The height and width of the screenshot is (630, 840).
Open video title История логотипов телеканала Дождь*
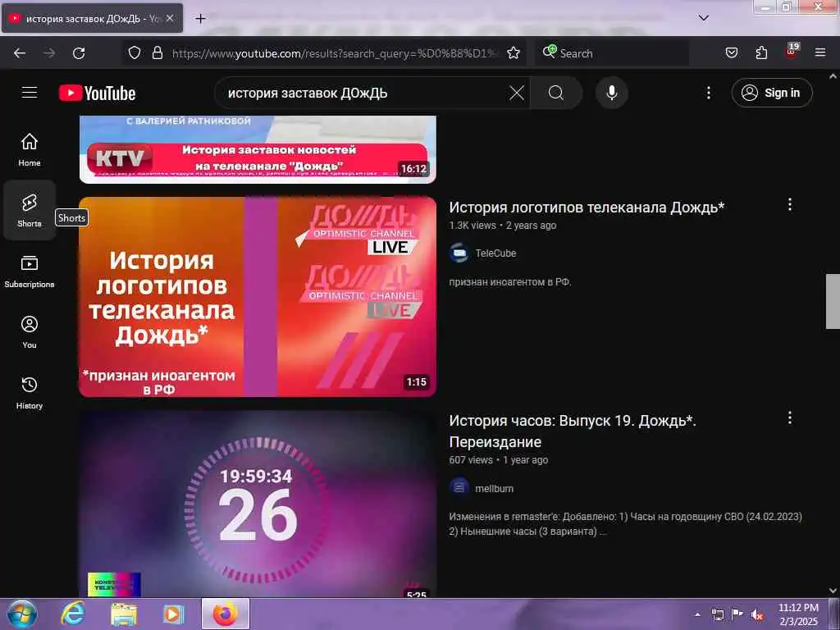[x=587, y=208]
